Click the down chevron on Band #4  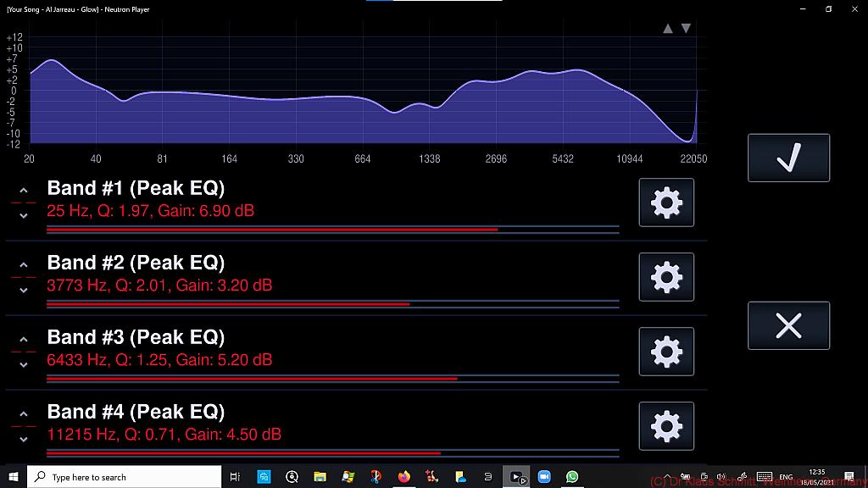24,439
